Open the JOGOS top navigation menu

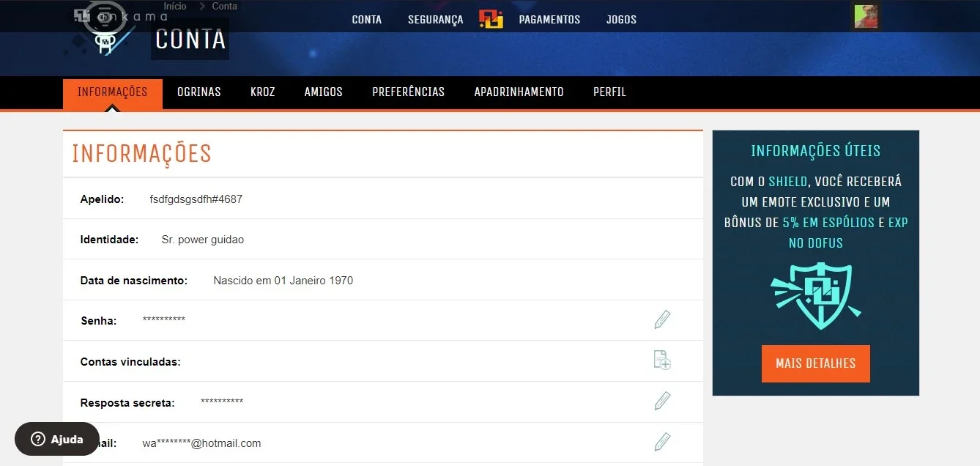click(x=621, y=20)
